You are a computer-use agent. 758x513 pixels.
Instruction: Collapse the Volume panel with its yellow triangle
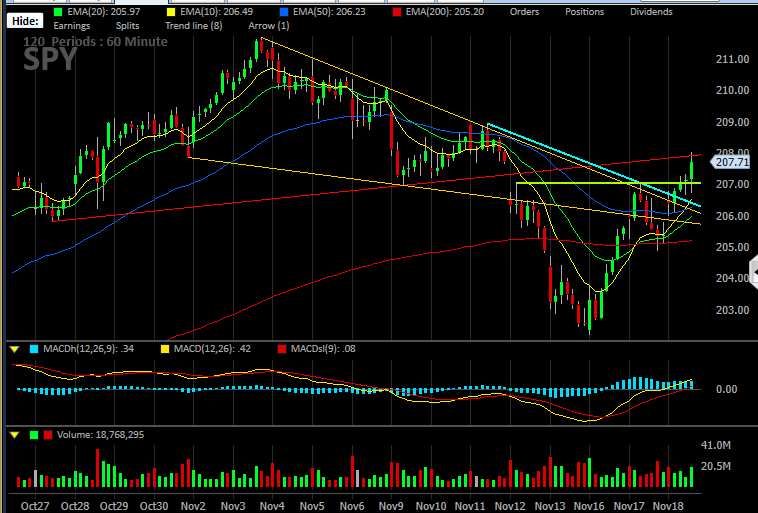(15, 435)
